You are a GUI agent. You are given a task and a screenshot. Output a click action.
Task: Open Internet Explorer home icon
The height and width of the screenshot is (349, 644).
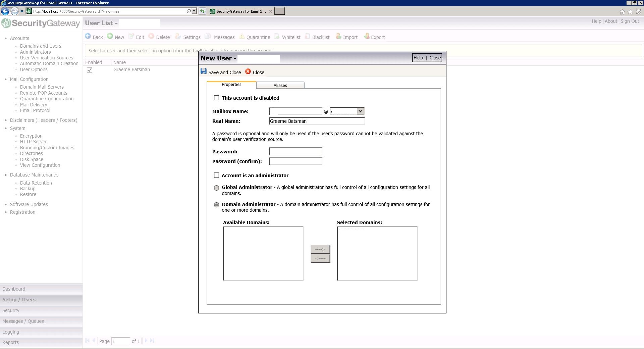[x=622, y=12]
